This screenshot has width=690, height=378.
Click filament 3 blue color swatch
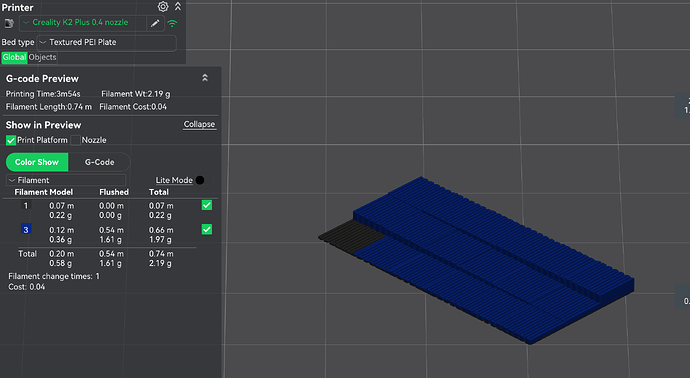click(26, 229)
